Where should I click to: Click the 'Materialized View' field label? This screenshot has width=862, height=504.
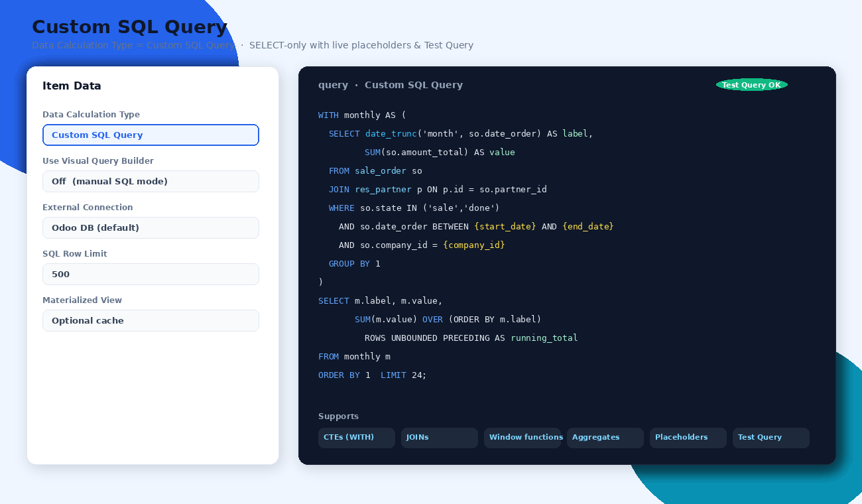click(x=82, y=300)
